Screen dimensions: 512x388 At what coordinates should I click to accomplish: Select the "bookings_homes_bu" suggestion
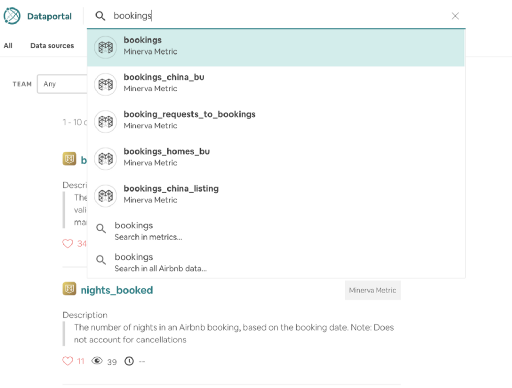pyautogui.click(x=276, y=159)
